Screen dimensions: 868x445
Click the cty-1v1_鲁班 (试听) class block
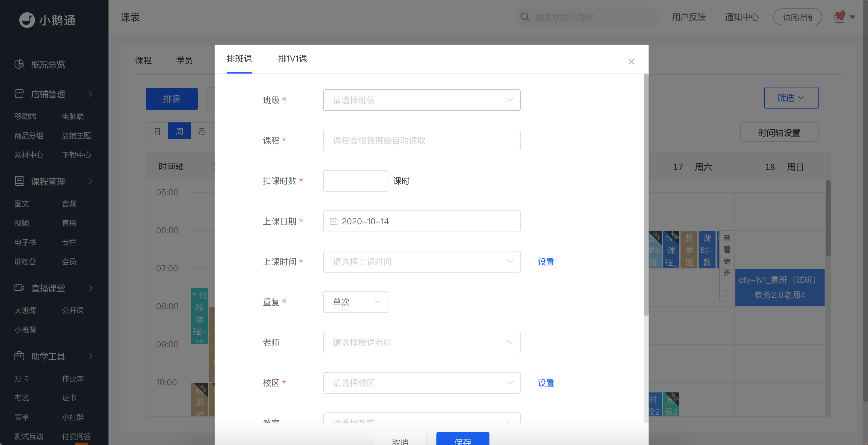780,287
